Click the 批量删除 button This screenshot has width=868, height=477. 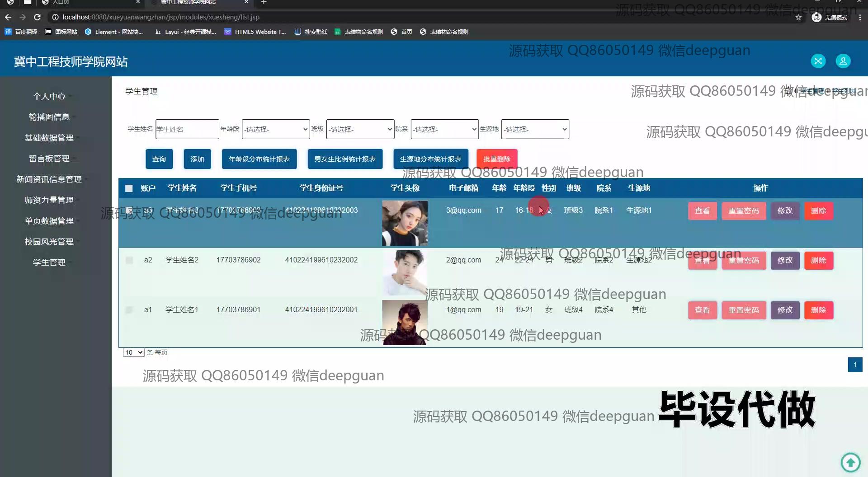(496, 159)
